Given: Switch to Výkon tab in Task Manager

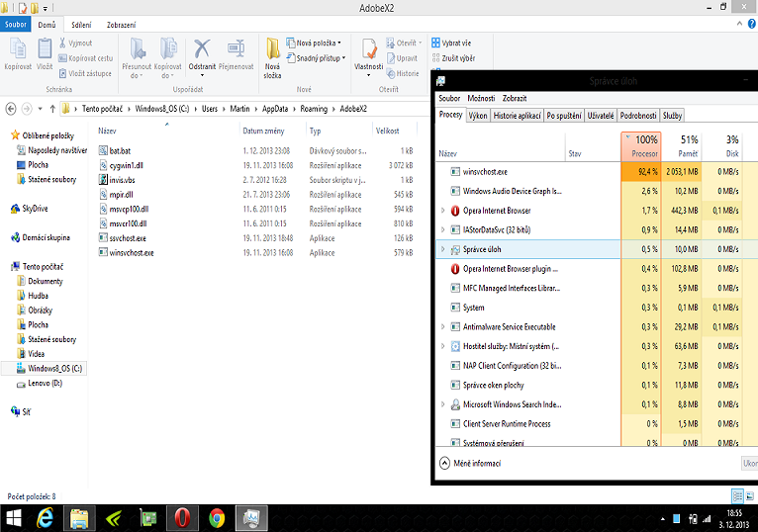Looking at the screenshot, I should (478, 116).
